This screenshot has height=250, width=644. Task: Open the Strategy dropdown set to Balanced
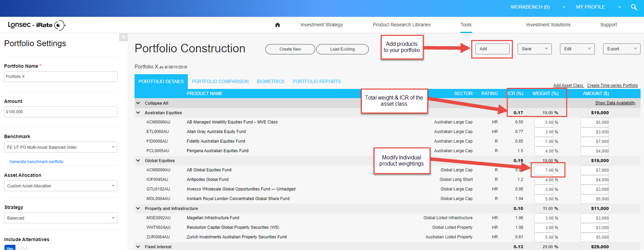click(x=60, y=218)
